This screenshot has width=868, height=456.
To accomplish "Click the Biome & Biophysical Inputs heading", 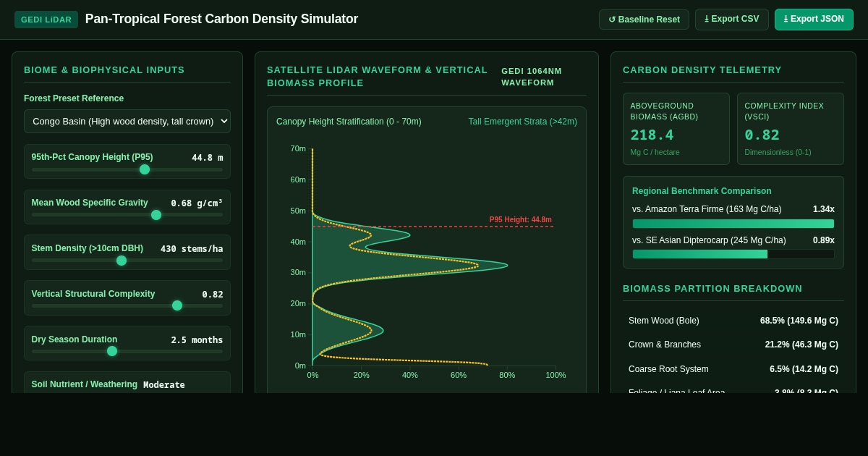I will pyautogui.click(x=104, y=69).
